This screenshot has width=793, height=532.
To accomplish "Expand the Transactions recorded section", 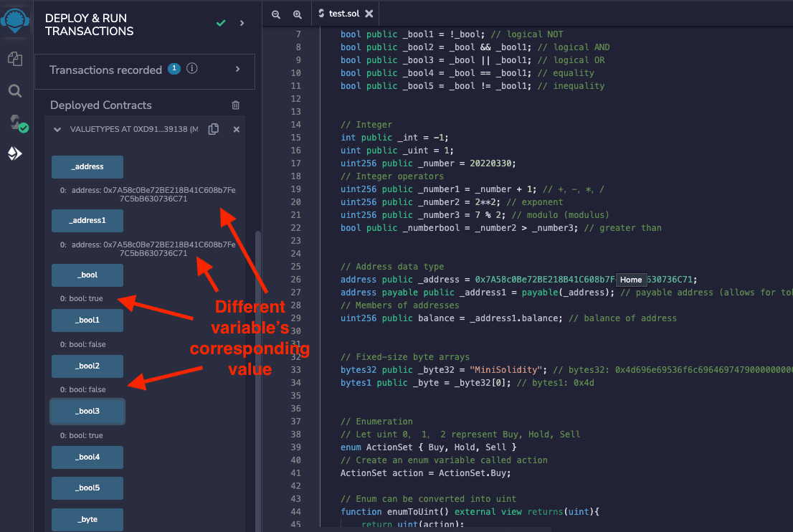I will 237,70.
